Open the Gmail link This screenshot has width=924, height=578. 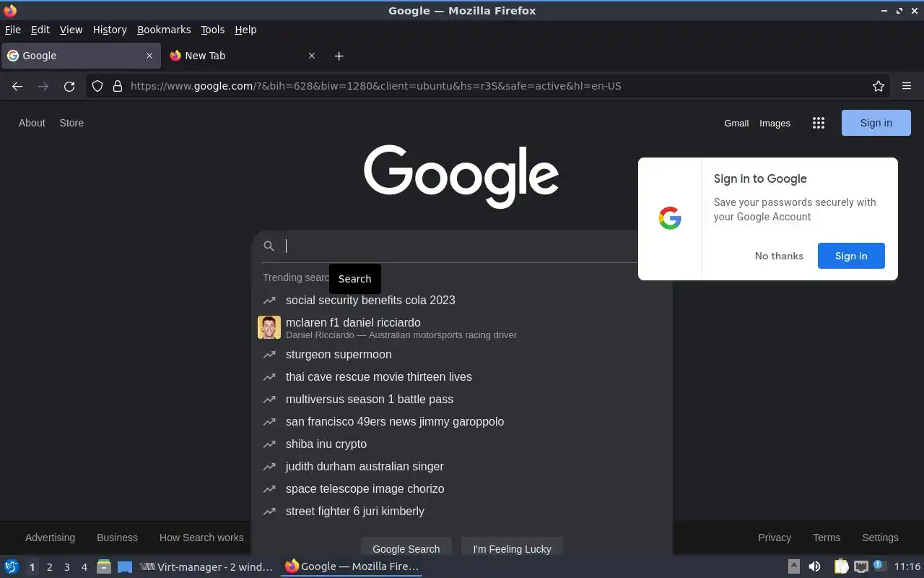736,123
